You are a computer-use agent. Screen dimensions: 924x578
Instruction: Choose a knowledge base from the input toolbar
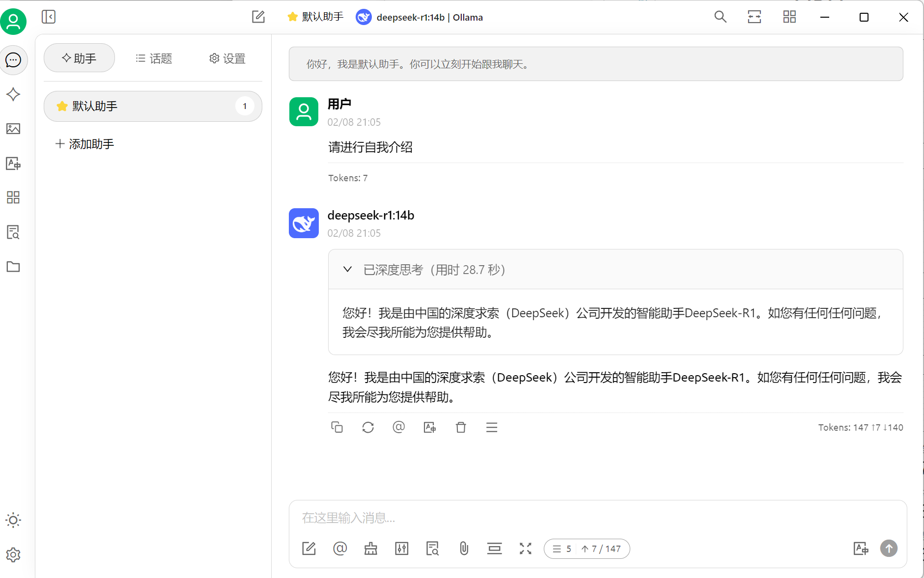coord(433,549)
